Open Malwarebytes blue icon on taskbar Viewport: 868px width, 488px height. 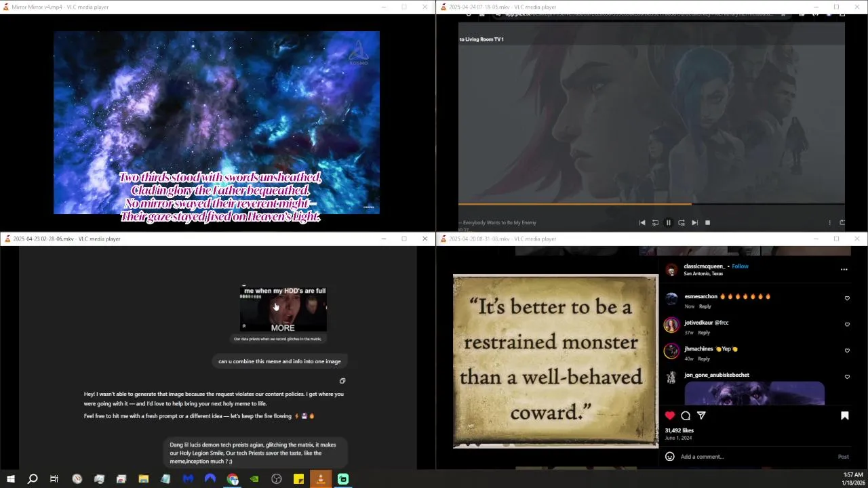click(x=188, y=479)
